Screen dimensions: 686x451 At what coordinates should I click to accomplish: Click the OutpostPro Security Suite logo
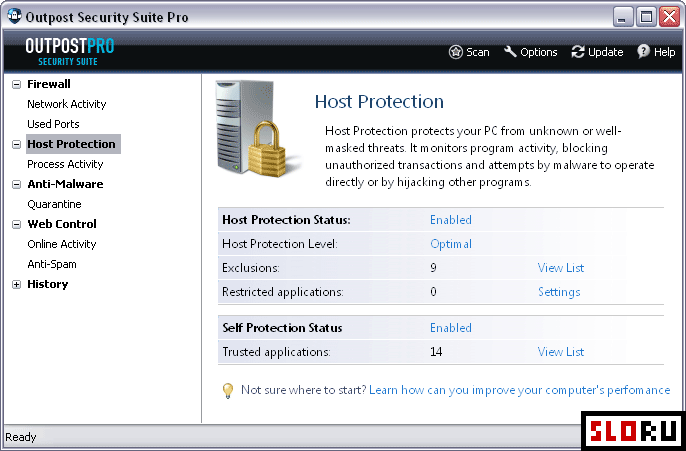[x=70, y=52]
